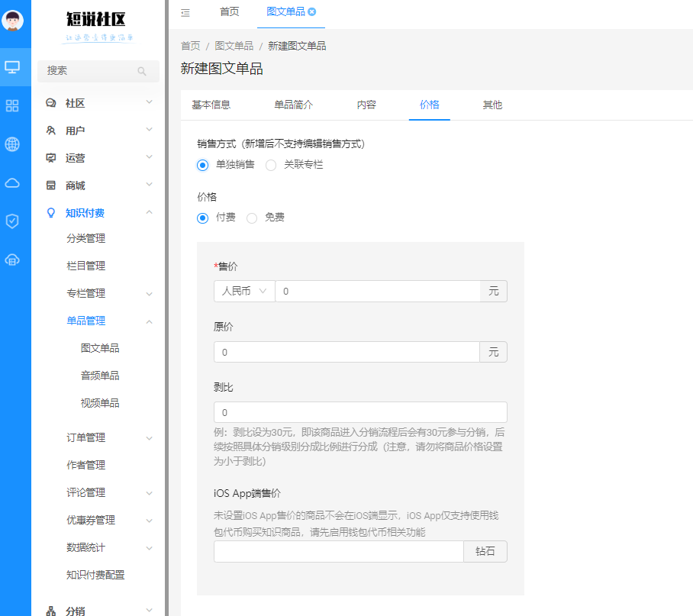Open 音频单品 in sidebar
The height and width of the screenshot is (616, 693).
coord(100,376)
